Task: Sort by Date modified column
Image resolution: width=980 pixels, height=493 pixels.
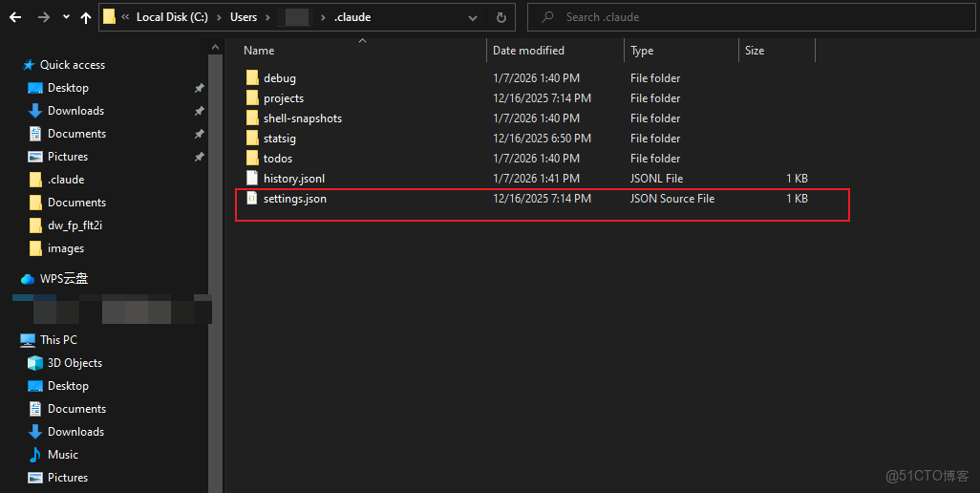Action: pos(528,51)
